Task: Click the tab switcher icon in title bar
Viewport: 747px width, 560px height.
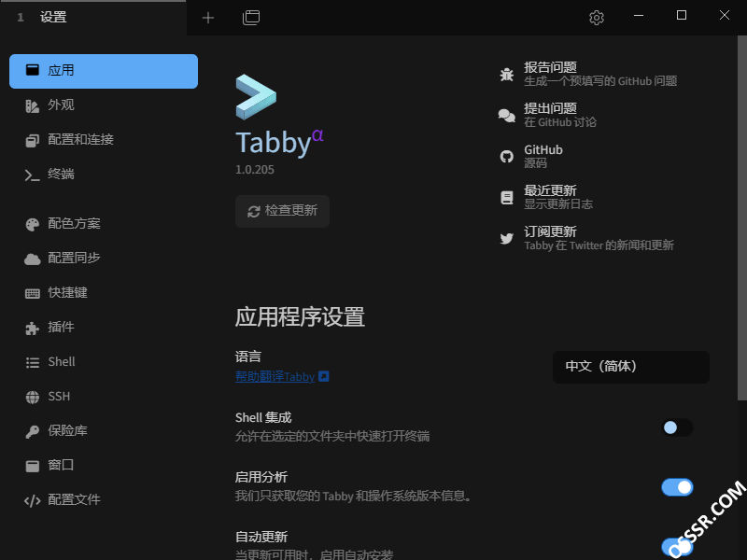Action: (x=251, y=18)
